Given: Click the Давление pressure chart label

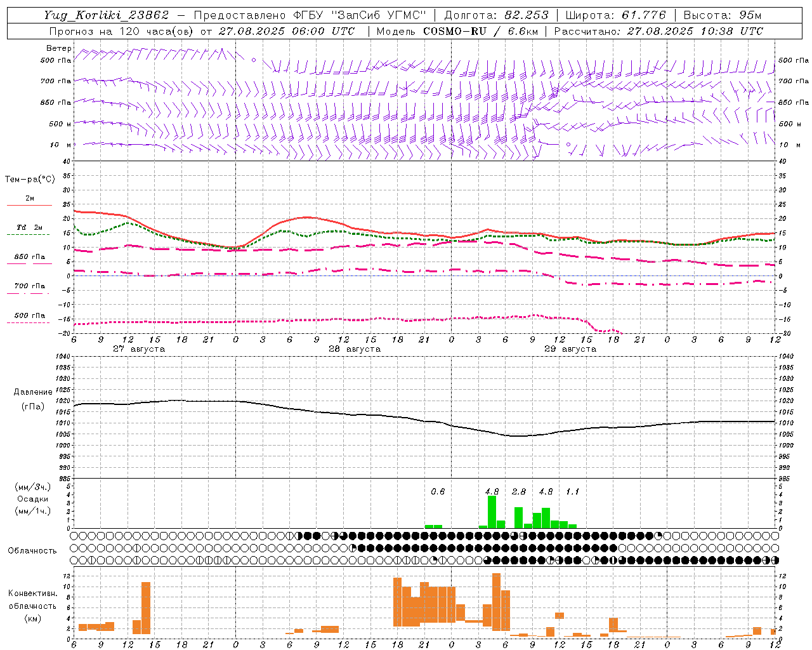Looking at the screenshot, I should [x=33, y=392].
